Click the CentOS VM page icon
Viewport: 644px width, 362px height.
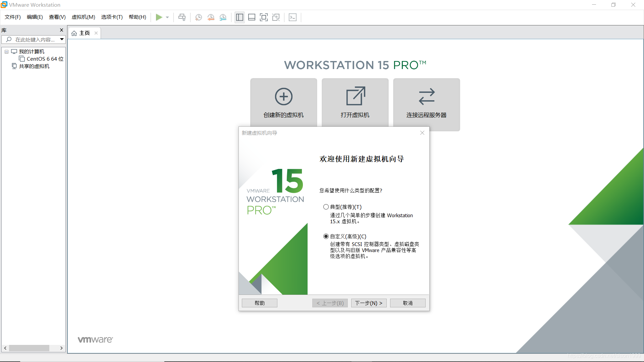coord(22,59)
